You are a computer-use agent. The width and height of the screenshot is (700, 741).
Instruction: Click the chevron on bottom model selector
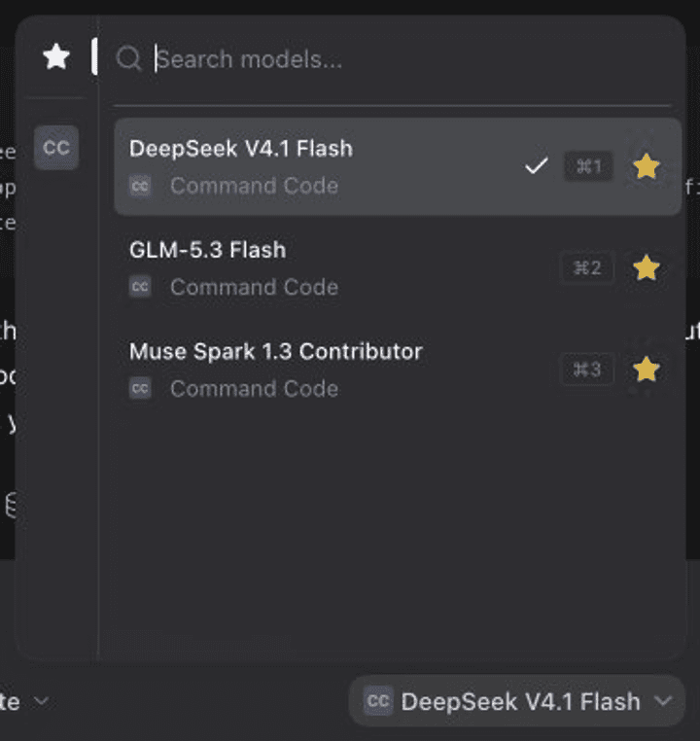click(664, 701)
